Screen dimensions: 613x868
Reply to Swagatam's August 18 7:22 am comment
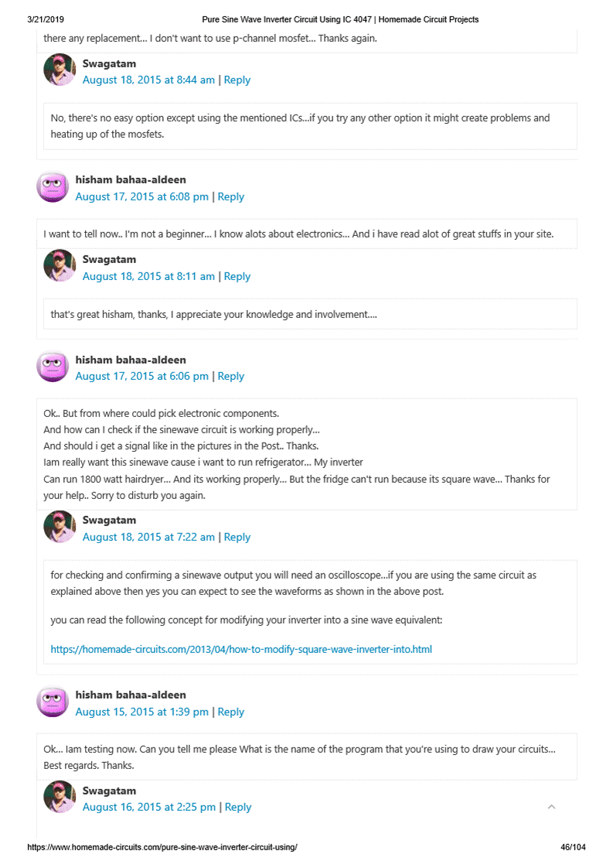[x=237, y=537]
